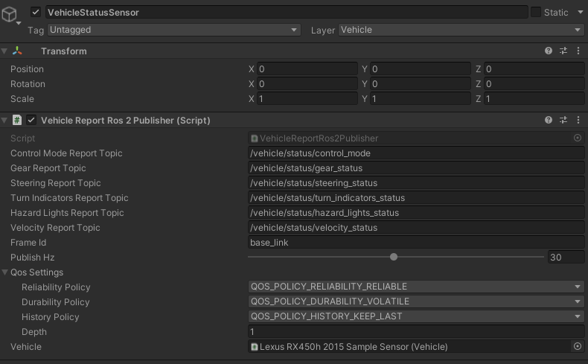
Task: Open Transform presets selector icon
Action: (x=563, y=51)
